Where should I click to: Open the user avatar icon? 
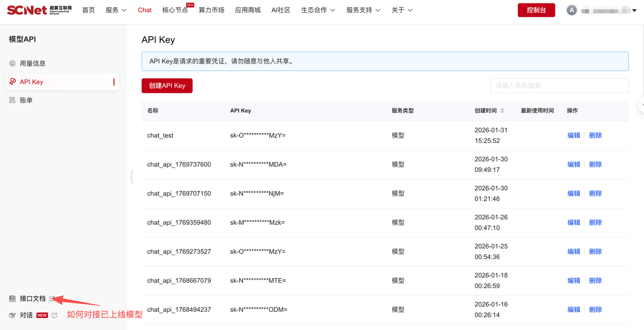pyautogui.click(x=572, y=10)
